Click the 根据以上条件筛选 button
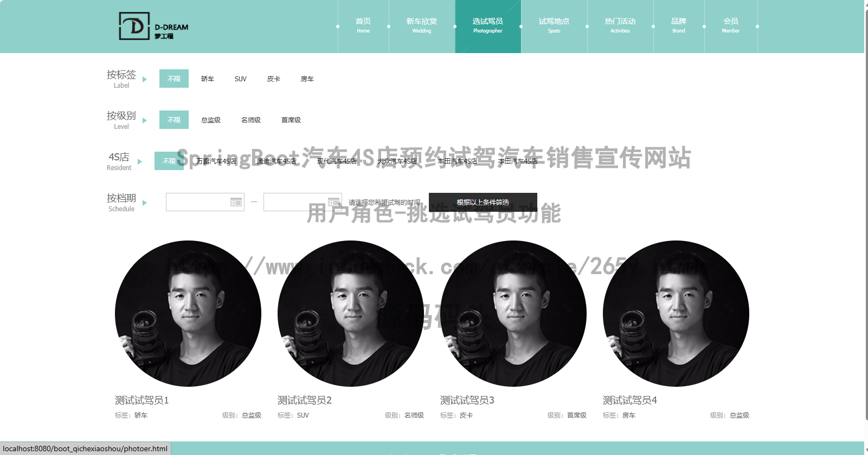868x455 pixels. point(483,202)
